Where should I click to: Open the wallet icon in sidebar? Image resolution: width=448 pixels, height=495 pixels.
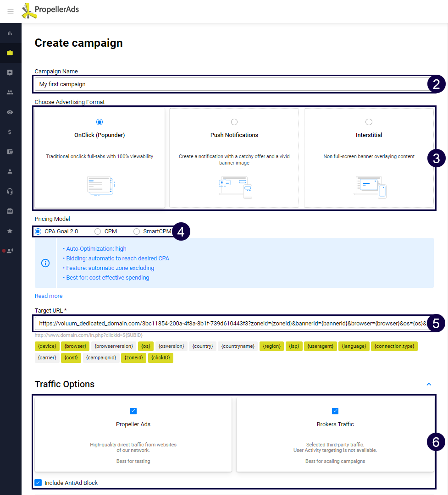click(10, 152)
